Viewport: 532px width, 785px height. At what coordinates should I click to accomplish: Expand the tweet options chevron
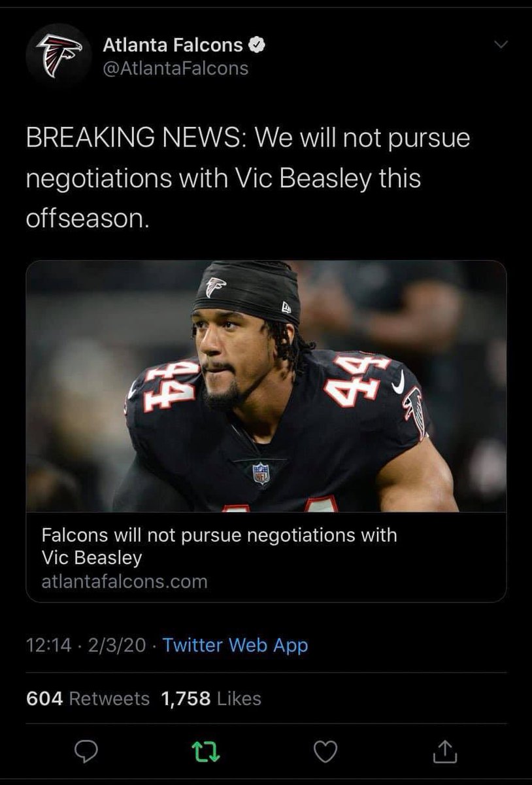[500, 44]
